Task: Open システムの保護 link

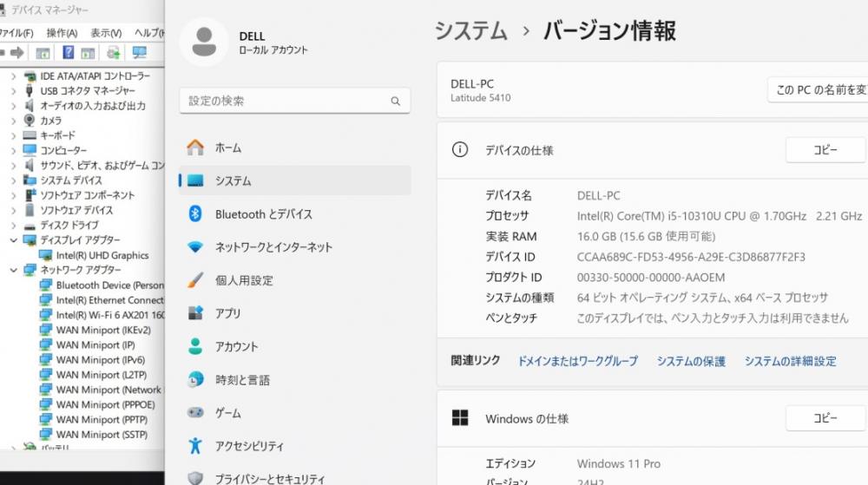Action: 691,361
